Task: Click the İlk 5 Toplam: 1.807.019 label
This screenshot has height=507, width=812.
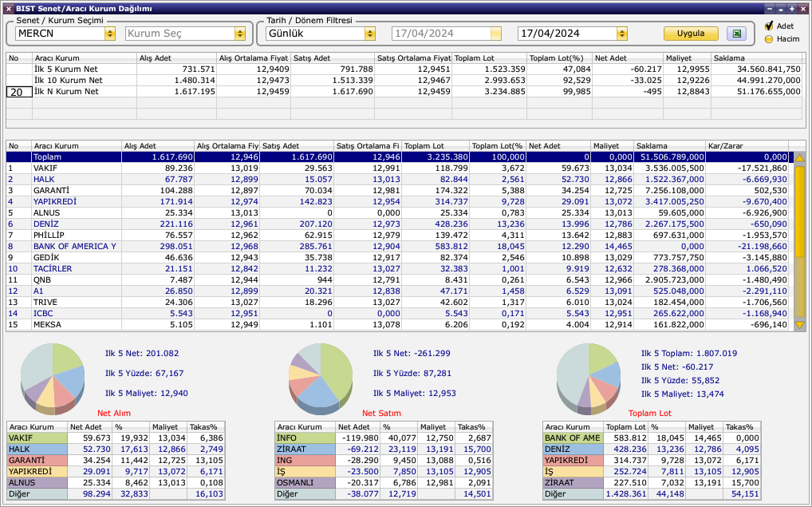Action: [688, 354]
